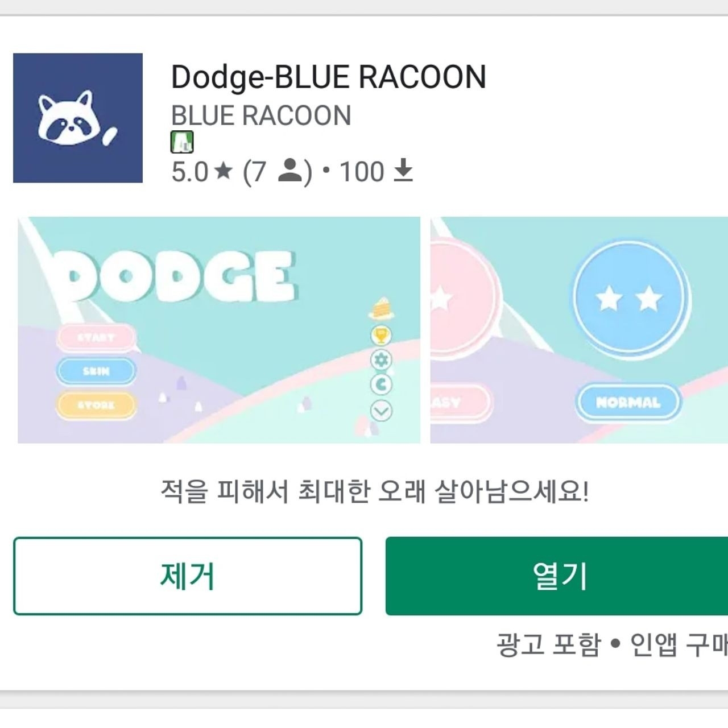View the first DODGE menu screenshot
The width and height of the screenshot is (728, 728).
pyautogui.click(x=219, y=330)
